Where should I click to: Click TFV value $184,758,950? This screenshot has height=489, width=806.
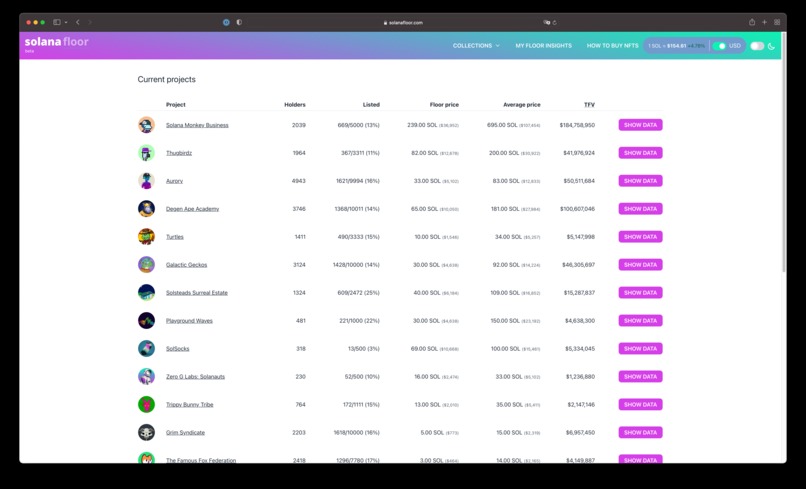click(x=577, y=125)
